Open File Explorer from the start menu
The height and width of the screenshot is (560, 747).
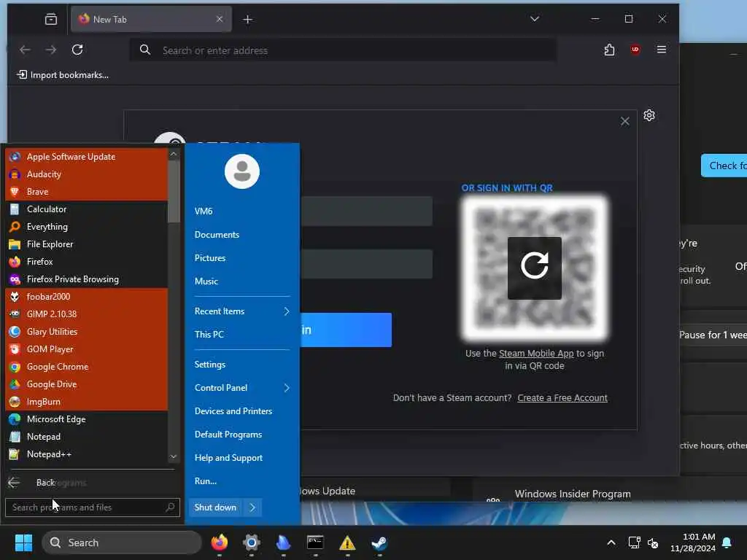coord(86,244)
